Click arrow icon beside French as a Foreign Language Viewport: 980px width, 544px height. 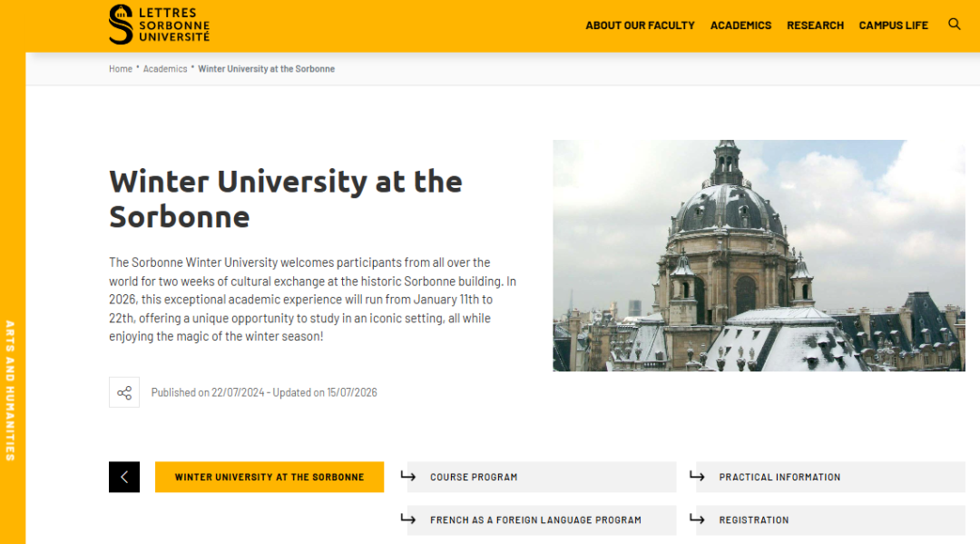coord(408,519)
